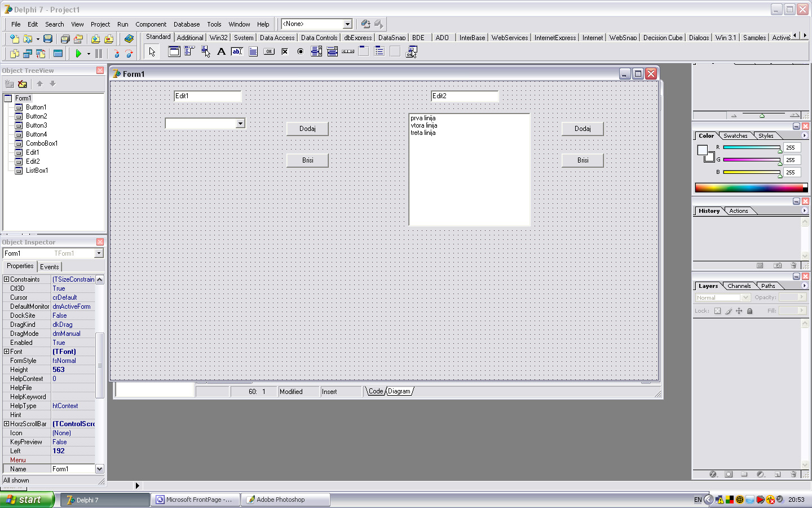The width and height of the screenshot is (812, 508).
Task: Open the Help contents book icon
Action: pyautogui.click(x=129, y=39)
